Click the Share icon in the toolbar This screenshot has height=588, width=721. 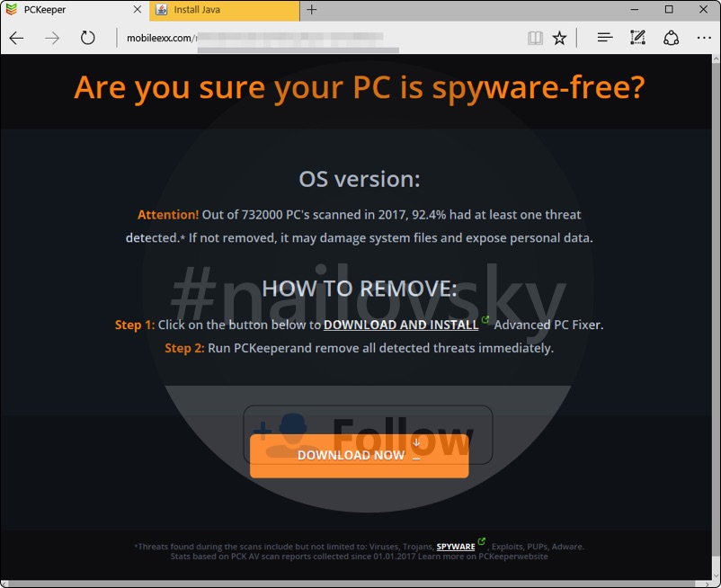pyautogui.click(x=671, y=38)
